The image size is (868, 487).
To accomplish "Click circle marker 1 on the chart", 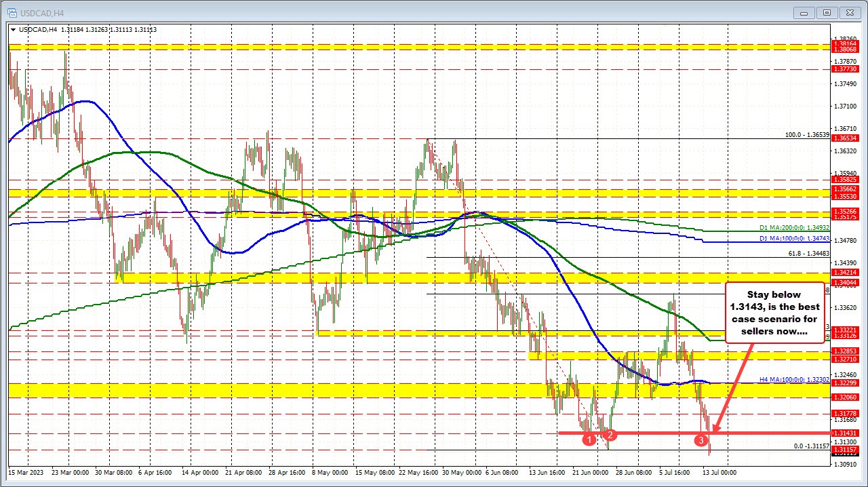I will (x=589, y=440).
